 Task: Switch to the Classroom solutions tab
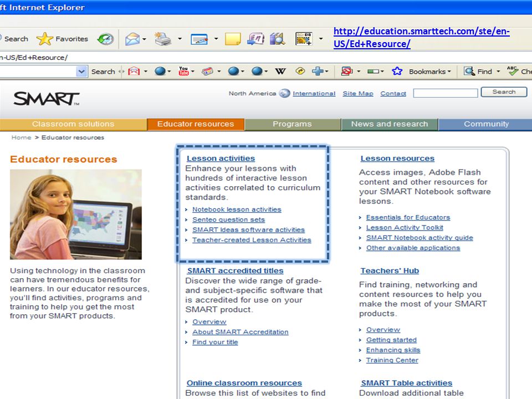click(73, 124)
